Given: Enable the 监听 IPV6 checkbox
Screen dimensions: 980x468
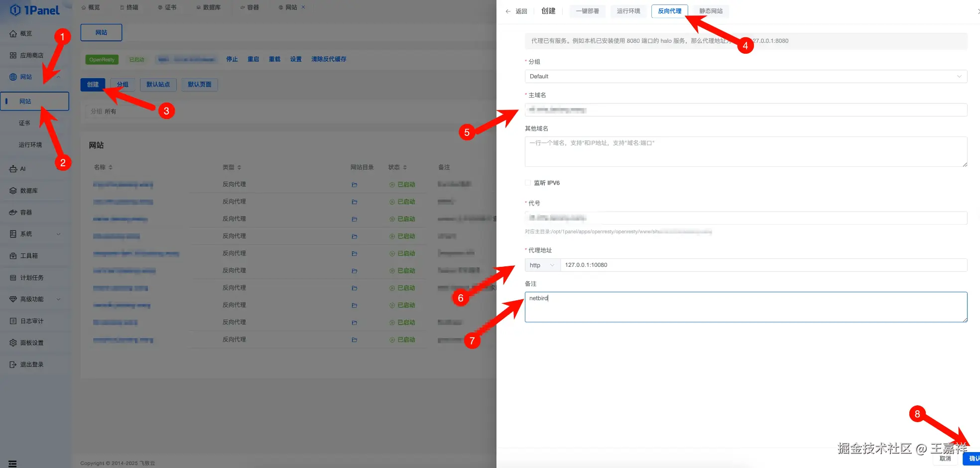Looking at the screenshot, I should click(528, 183).
